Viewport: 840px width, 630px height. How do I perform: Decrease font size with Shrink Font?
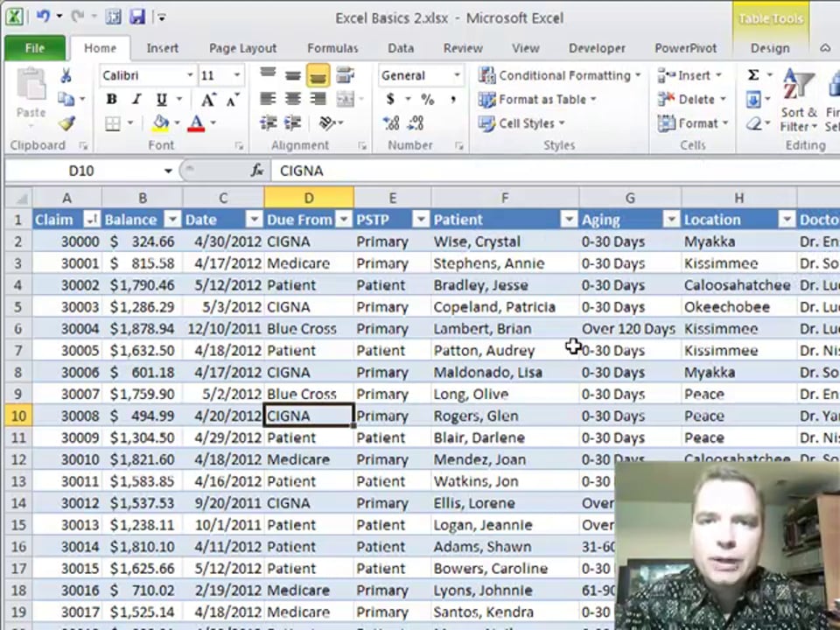pos(233,99)
